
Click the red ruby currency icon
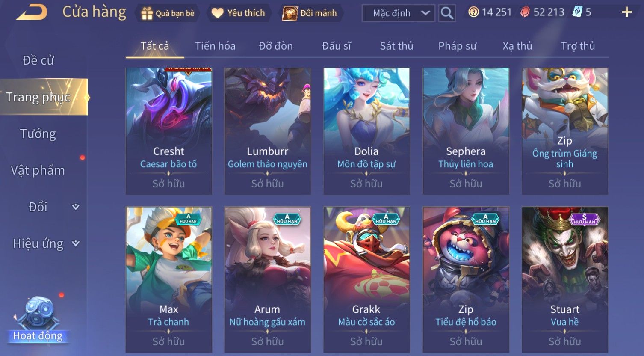coord(525,12)
